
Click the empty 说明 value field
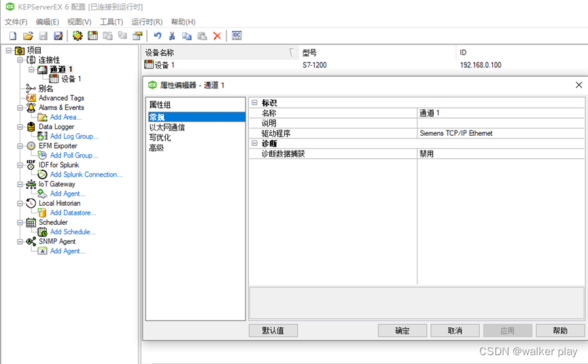coord(500,123)
